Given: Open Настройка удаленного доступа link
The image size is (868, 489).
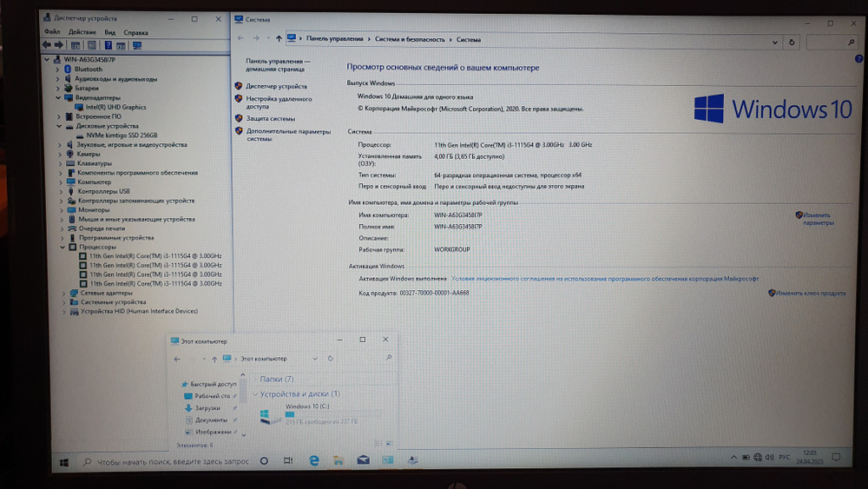Looking at the screenshot, I should pos(279,102).
